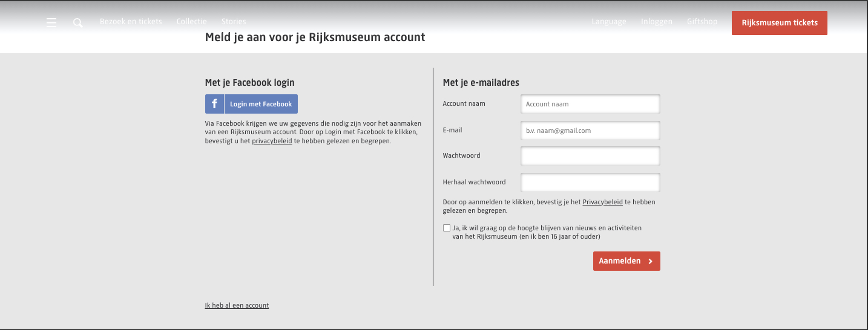
Task: Open the Language selector
Action: (x=609, y=22)
